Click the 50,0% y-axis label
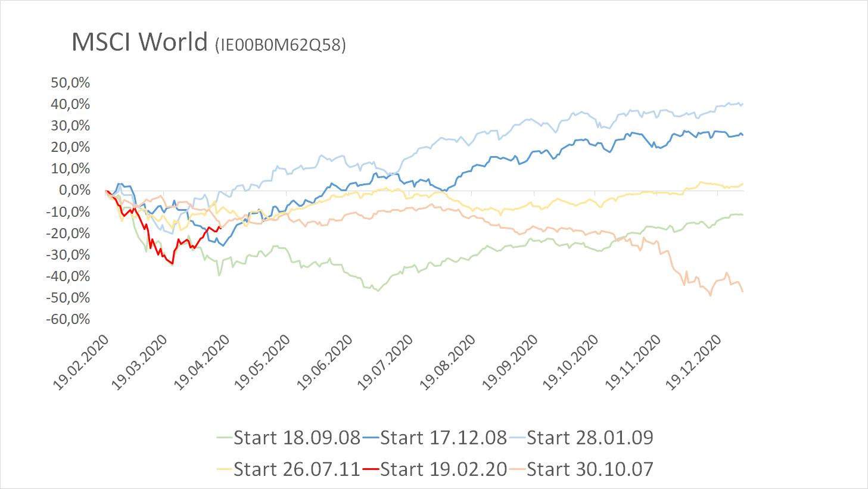This screenshot has width=868, height=489. [70, 83]
